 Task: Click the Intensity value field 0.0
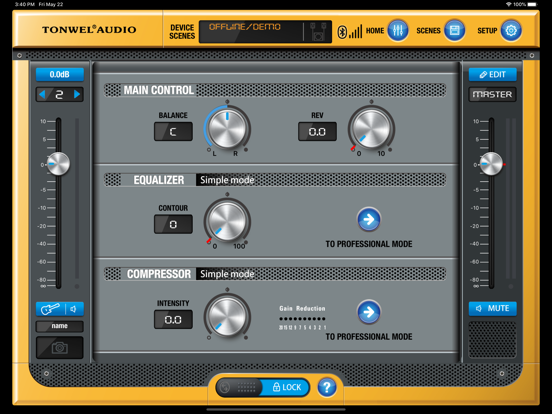(x=173, y=319)
